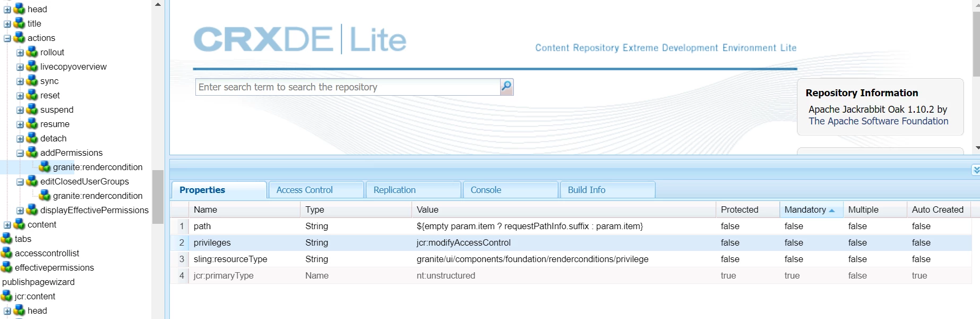Click the node icon beside livecopyoverview
Image resolution: width=980 pixels, height=319 pixels.
click(x=32, y=66)
